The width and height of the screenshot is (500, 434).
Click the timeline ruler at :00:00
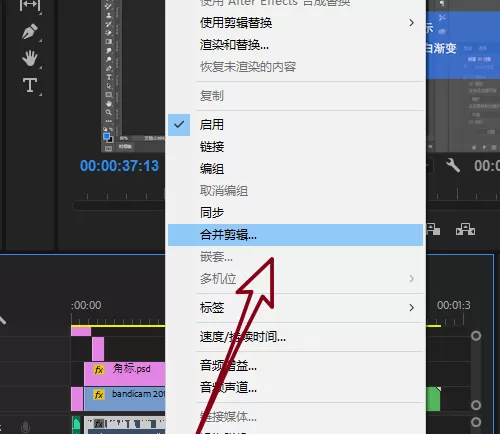click(x=86, y=305)
